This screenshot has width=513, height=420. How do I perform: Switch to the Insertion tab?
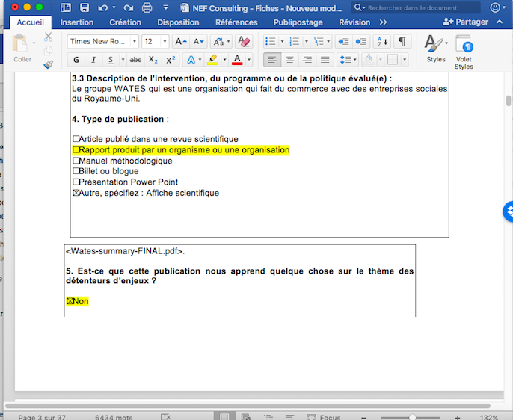[77, 22]
